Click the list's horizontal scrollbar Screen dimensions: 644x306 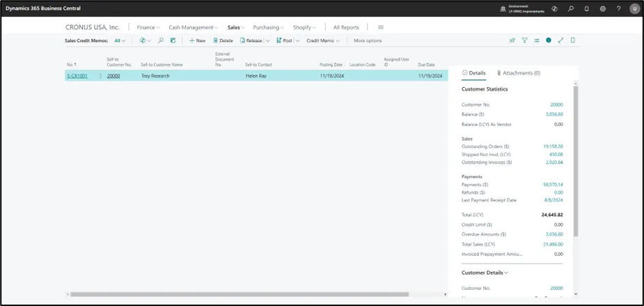pyautogui.click(x=239, y=294)
